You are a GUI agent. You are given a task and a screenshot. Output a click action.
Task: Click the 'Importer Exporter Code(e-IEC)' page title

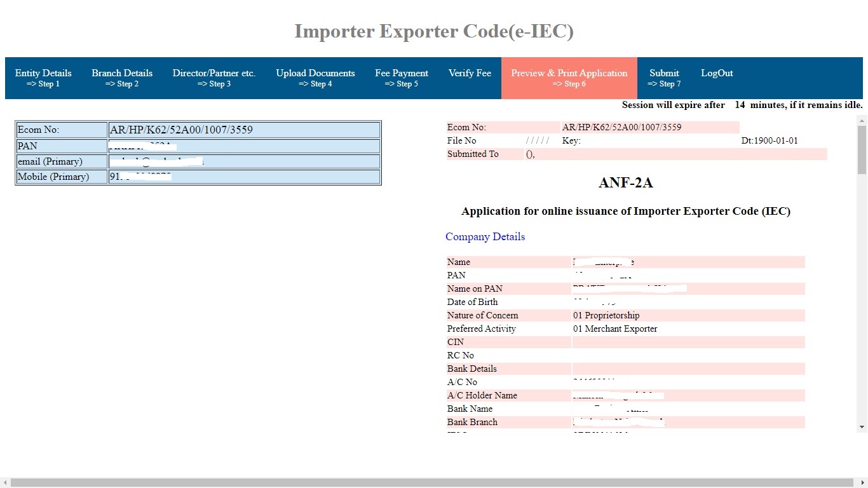click(x=434, y=31)
